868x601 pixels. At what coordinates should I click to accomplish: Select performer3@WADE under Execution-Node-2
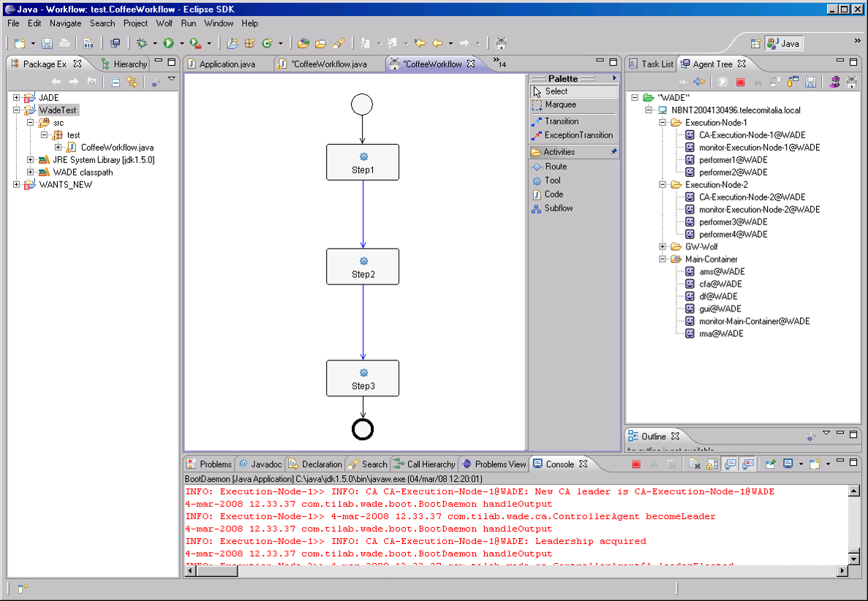pos(732,222)
